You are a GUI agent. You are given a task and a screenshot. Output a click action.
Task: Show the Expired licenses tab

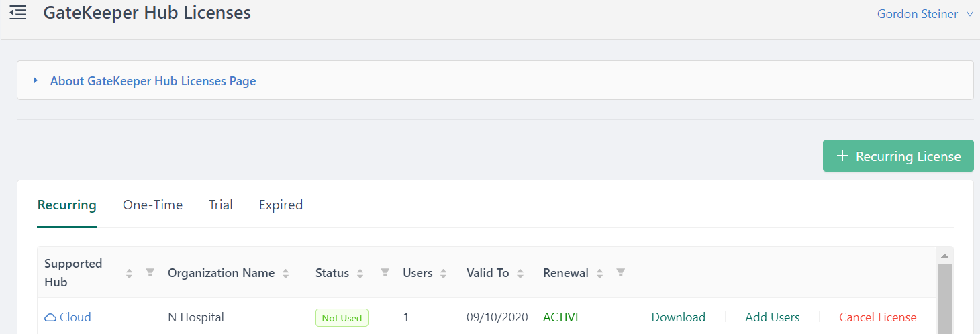tap(281, 205)
